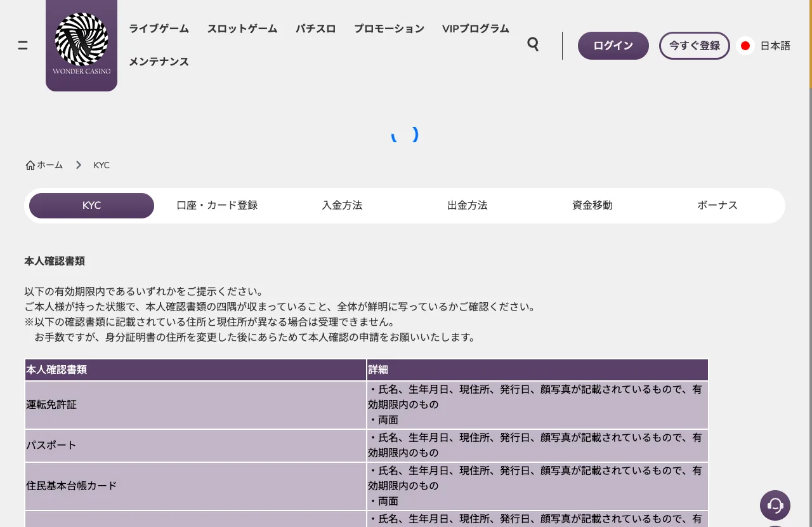The height and width of the screenshot is (527, 812).
Task: Click the home icon in breadcrumb
Action: click(x=30, y=165)
